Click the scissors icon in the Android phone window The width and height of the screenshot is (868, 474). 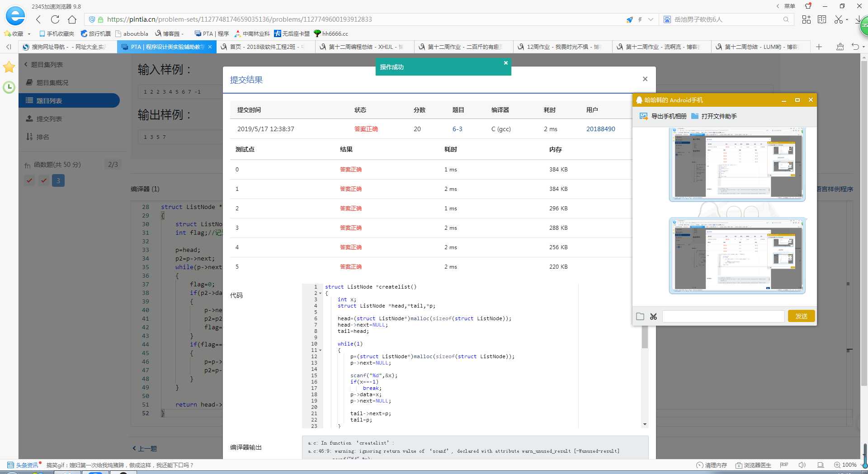[x=653, y=316]
